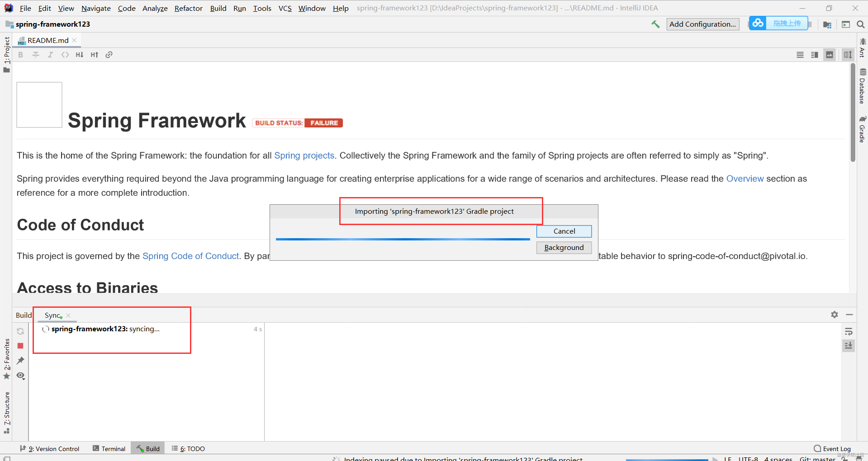Click the Reimport refresh icon

(x=20, y=331)
